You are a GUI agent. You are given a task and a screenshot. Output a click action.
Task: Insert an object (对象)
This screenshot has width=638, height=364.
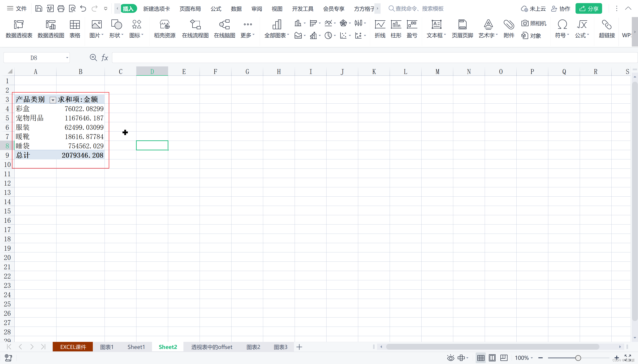(x=531, y=35)
